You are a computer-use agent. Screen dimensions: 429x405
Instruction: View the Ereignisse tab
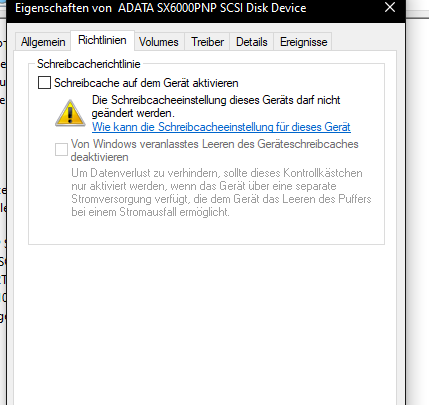tap(303, 42)
